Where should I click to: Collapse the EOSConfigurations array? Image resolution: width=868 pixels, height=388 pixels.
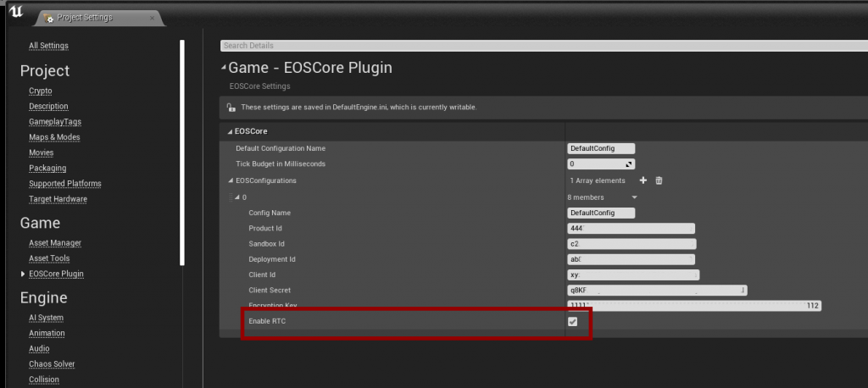(x=230, y=180)
